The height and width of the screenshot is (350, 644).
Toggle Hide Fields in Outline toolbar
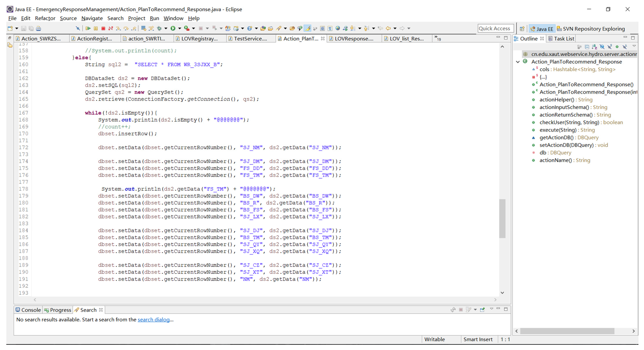(602, 47)
